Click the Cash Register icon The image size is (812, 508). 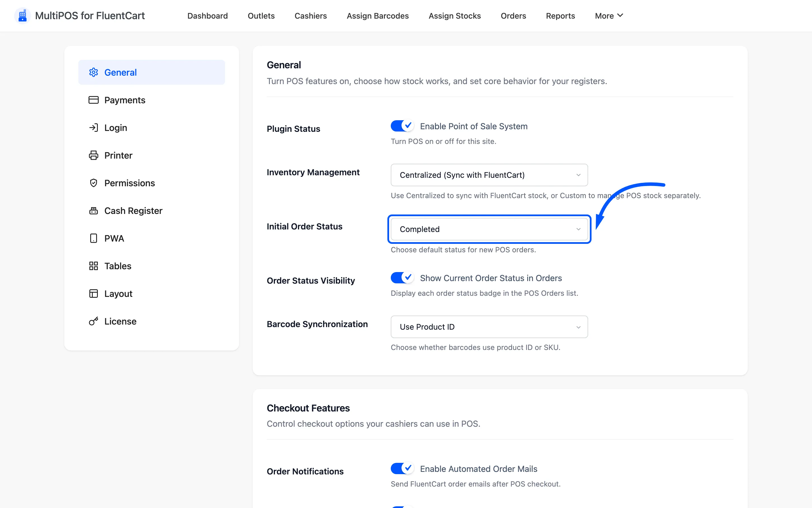(x=93, y=211)
